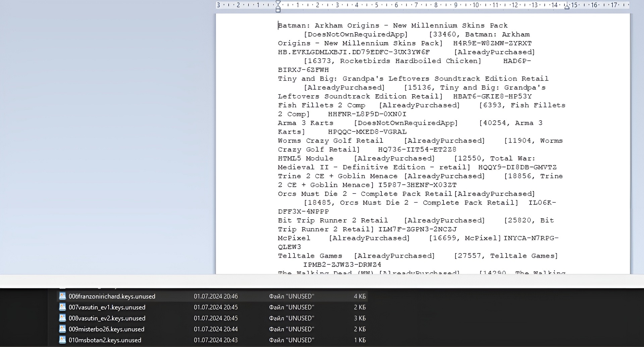Click the 3 КБ size cell
Image resolution: width=644 pixels, height=347 pixels.
(x=360, y=318)
